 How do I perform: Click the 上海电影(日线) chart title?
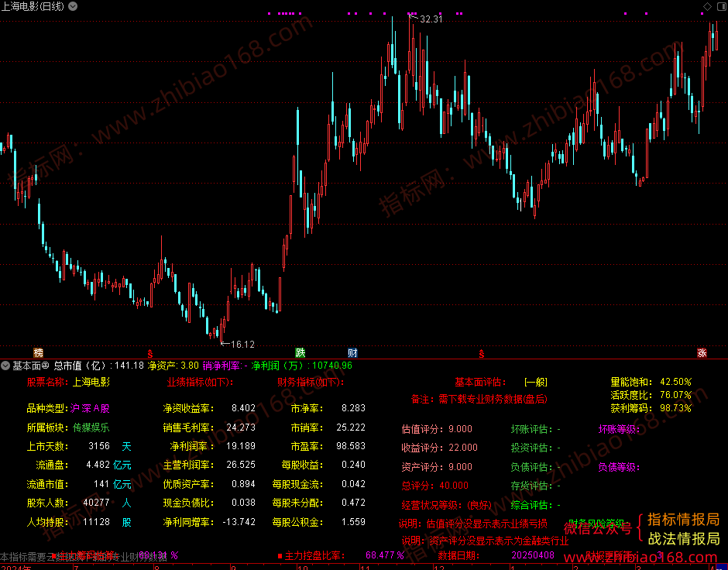pos(33,6)
